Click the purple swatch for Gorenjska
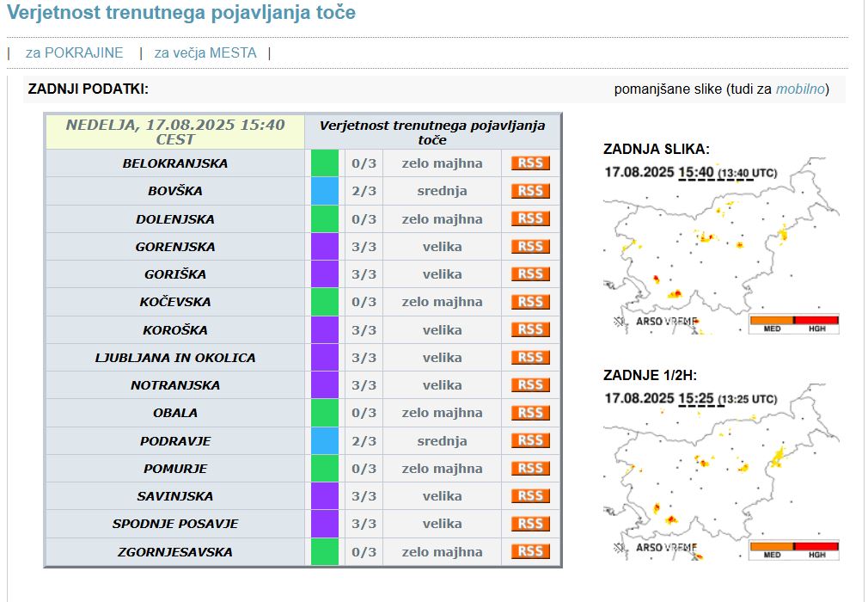868x602 pixels. (325, 247)
